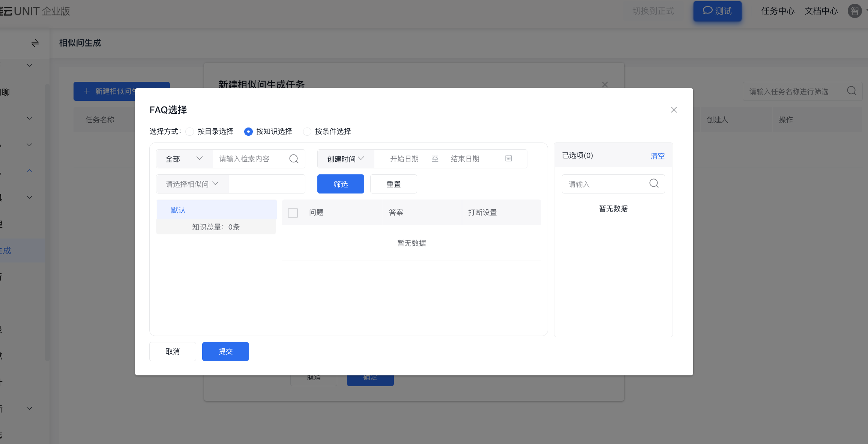Image resolution: width=868 pixels, height=444 pixels.
Task: Select 按知识选择 radio option
Action: coord(248,132)
